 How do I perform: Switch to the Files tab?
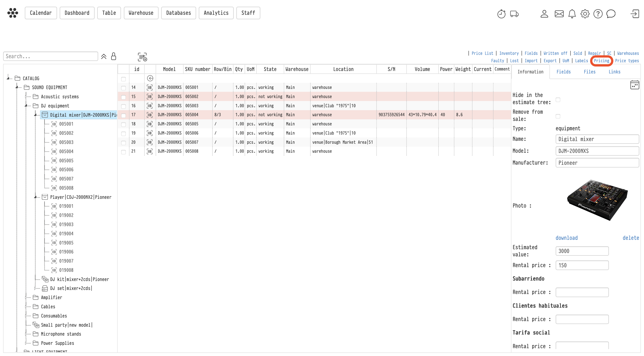click(x=589, y=72)
